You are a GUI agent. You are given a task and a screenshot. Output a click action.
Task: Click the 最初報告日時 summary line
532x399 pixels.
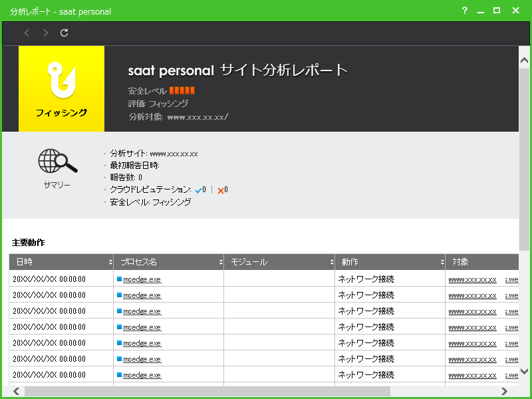pos(135,166)
